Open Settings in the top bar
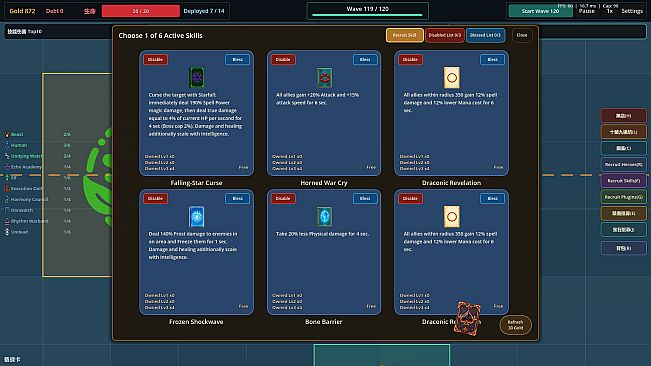The image size is (651, 366). (632, 11)
